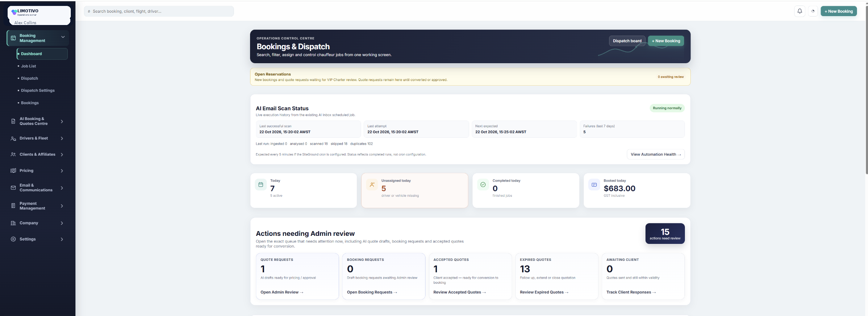Click the Settings gear icon in sidebar
This screenshot has height=316, width=868.
pyautogui.click(x=13, y=239)
